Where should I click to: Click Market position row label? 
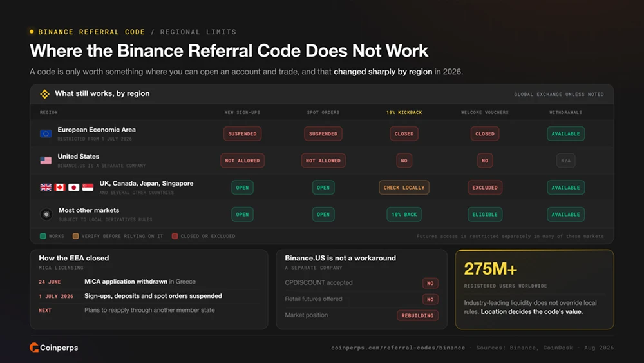coord(307,315)
